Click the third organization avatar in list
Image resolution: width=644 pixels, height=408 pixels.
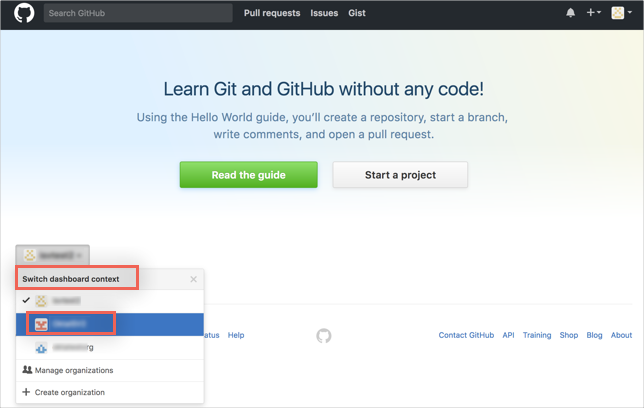click(x=41, y=347)
